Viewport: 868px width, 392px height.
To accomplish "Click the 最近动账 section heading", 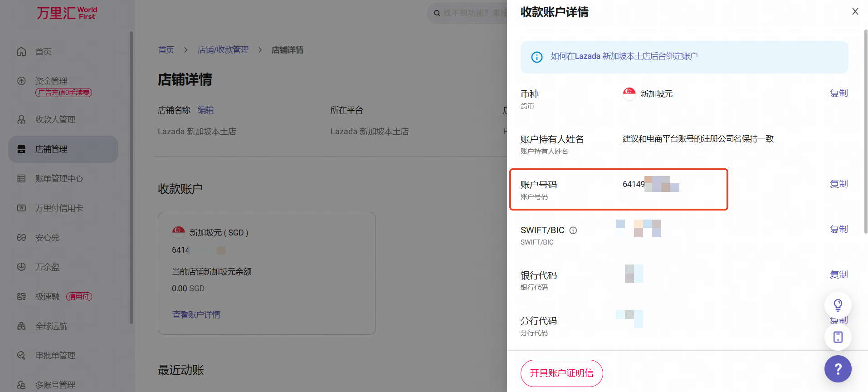I will (181, 370).
